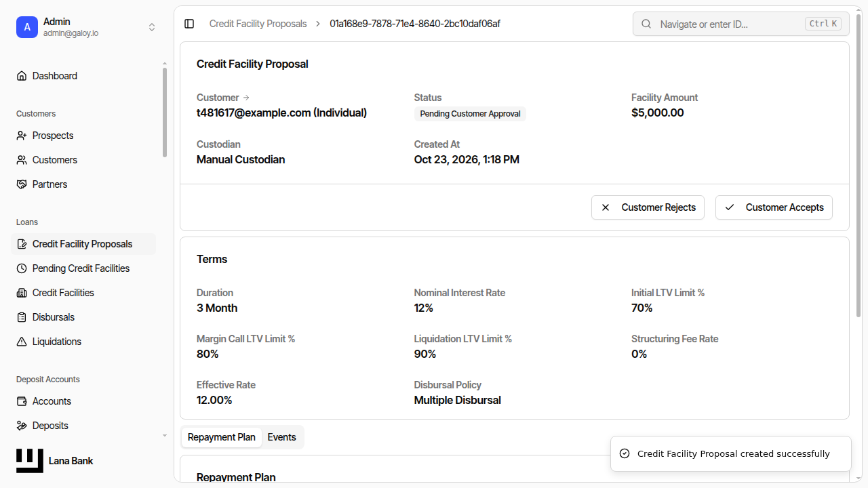Open the Liquidations warning icon
Image resolution: width=868 pixels, height=488 pixels.
(x=22, y=342)
